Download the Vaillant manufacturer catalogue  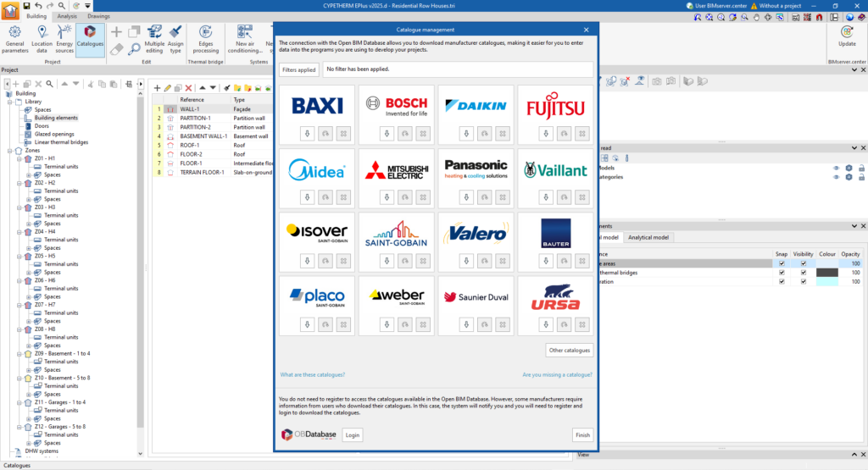coord(544,196)
